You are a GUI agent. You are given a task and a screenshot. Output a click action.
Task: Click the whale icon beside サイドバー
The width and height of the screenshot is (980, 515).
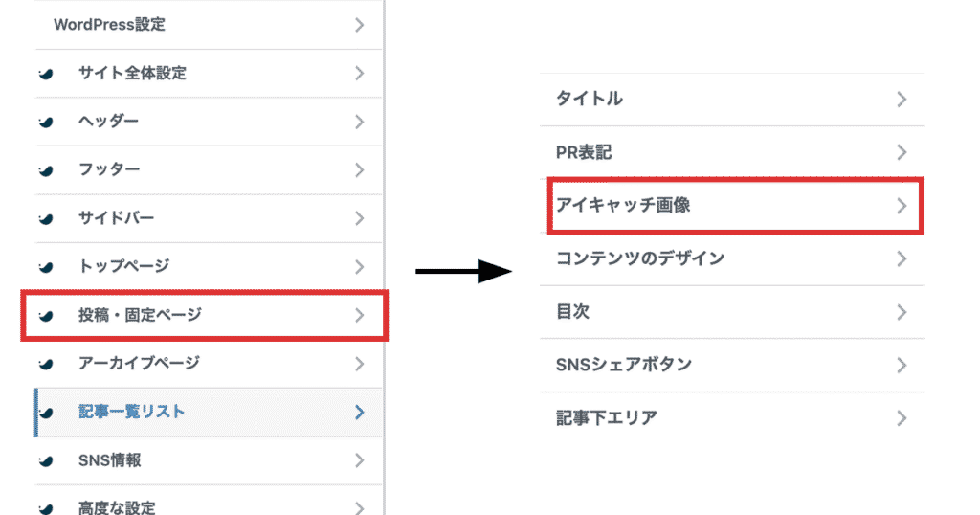tap(44, 219)
